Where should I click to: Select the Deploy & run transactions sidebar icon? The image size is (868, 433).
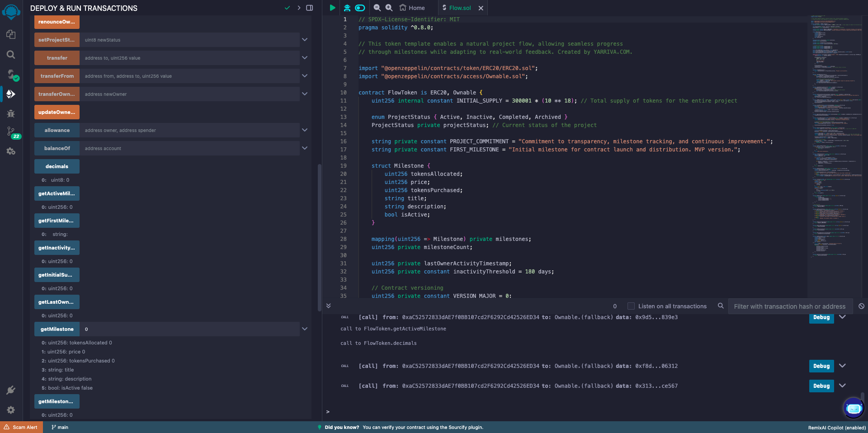tap(11, 94)
